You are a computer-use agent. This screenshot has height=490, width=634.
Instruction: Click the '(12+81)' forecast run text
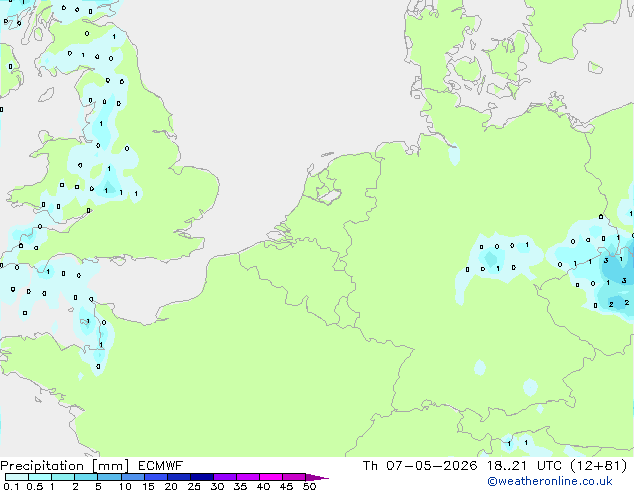point(598,466)
